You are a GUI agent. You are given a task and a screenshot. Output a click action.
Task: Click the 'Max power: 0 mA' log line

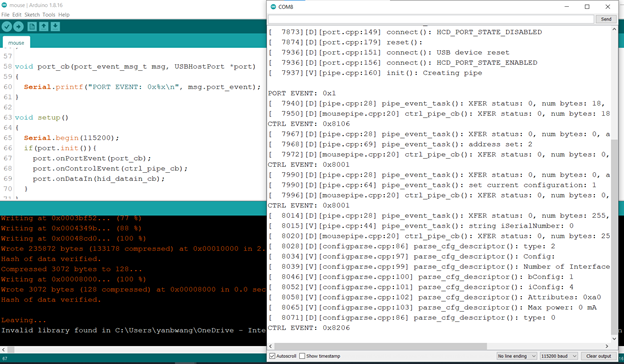pyautogui.click(x=432, y=308)
